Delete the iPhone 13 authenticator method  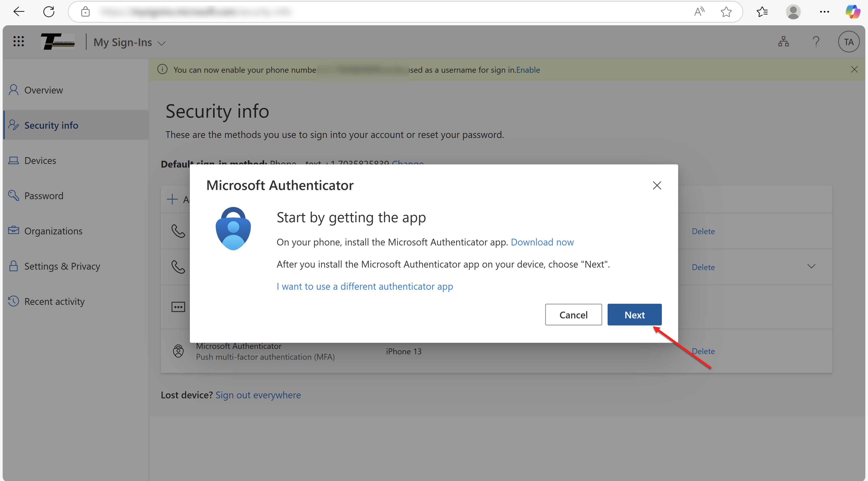[x=703, y=351]
